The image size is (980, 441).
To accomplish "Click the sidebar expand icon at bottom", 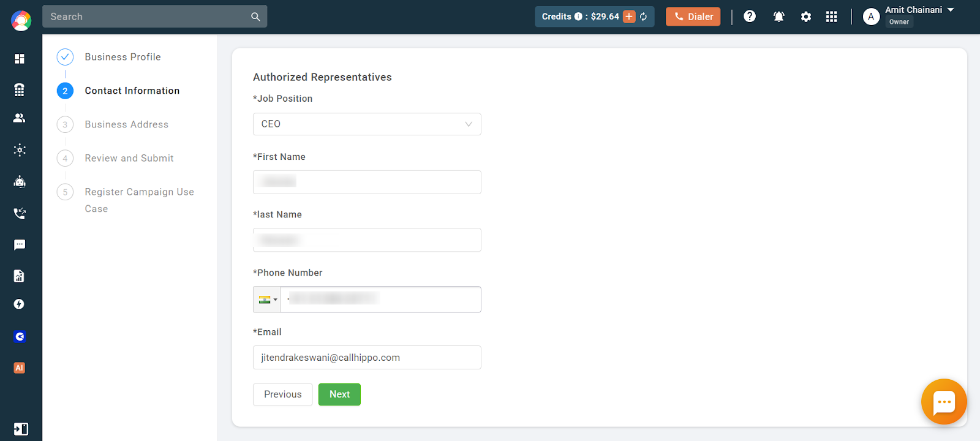I will [20, 429].
